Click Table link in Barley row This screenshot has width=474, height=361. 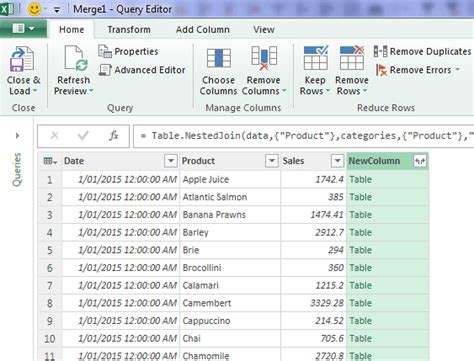click(360, 233)
